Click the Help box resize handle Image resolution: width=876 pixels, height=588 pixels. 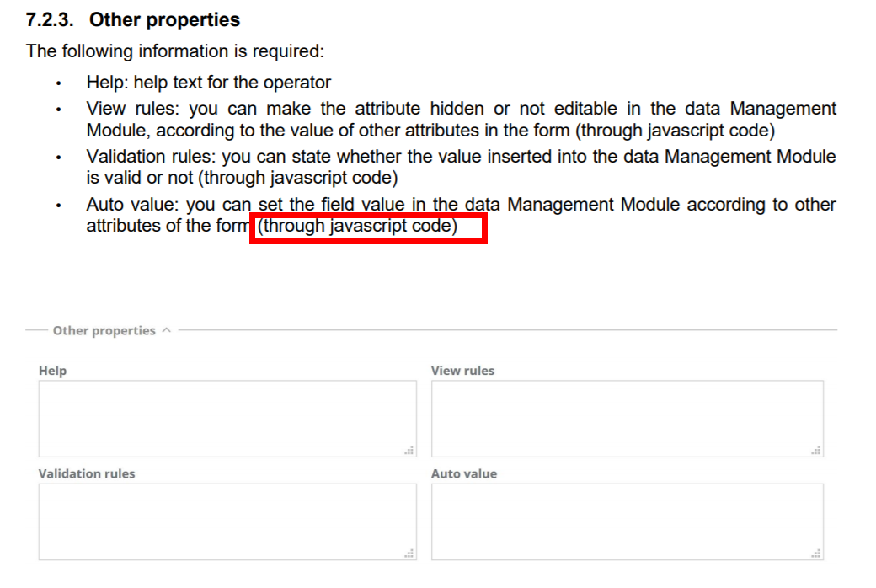point(410,452)
